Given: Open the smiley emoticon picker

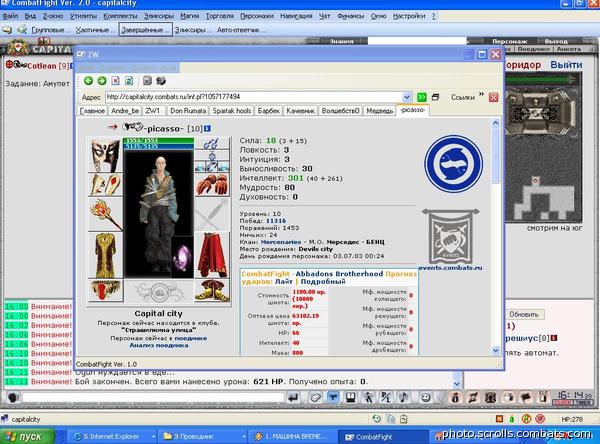Looking at the screenshot, I should point(425,397).
